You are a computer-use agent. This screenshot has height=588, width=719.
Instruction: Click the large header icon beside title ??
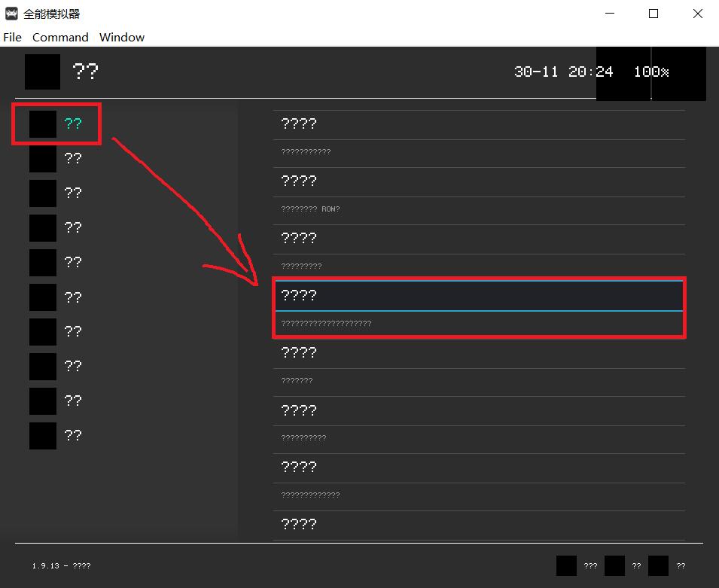42,72
